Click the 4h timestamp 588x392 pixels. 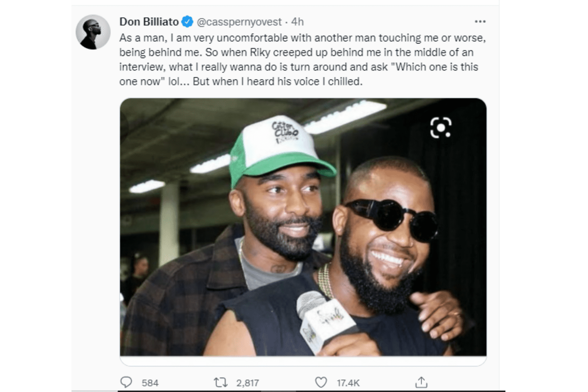[298, 22]
